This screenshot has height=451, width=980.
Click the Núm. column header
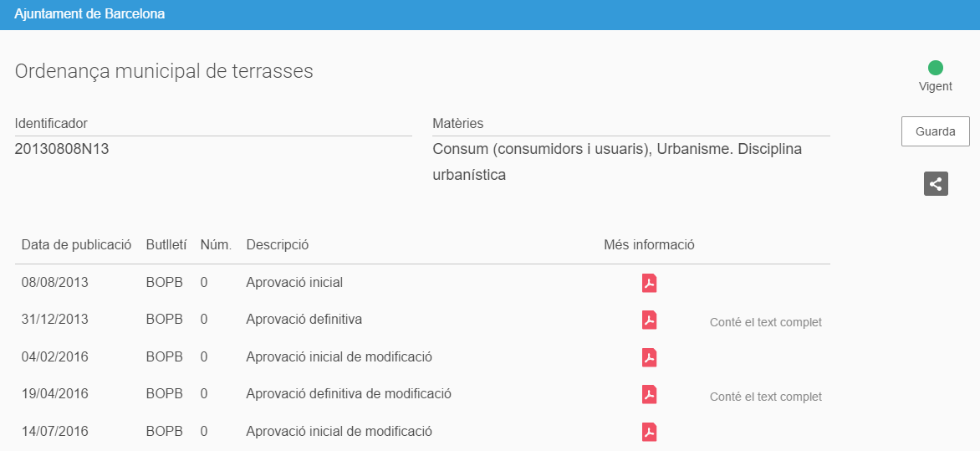click(217, 244)
